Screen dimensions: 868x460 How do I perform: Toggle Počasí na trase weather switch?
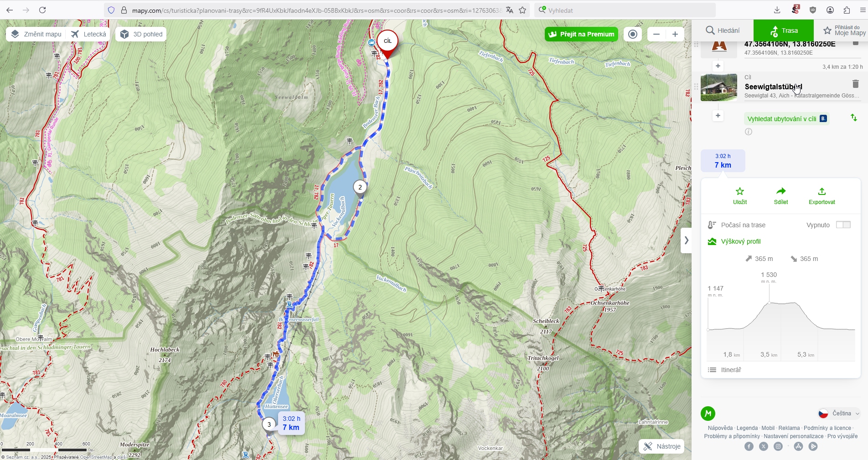[x=843, y=225]
